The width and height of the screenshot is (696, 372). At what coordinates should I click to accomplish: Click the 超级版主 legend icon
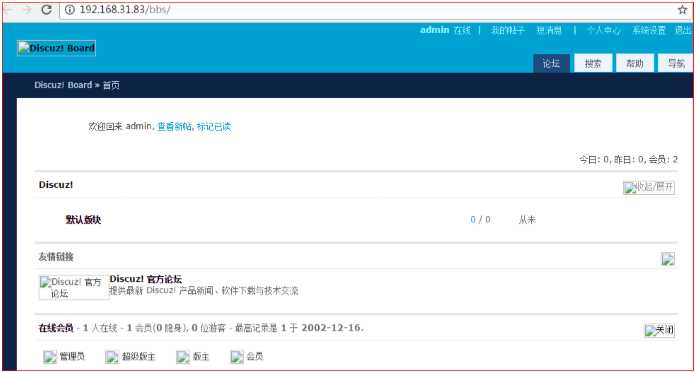click(x=112, y=356)
